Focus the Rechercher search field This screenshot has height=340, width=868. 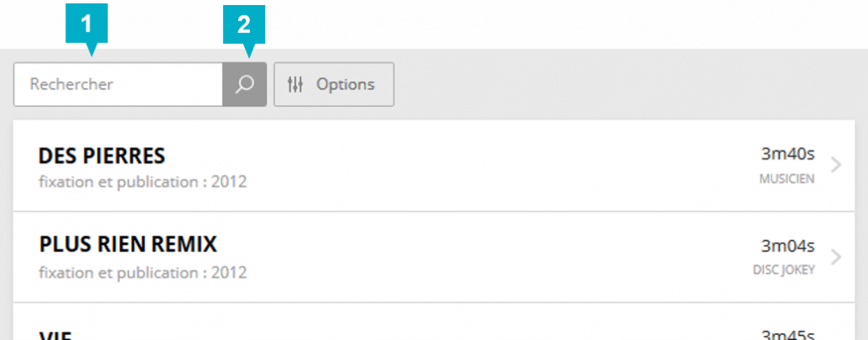[x=118, y=84]
